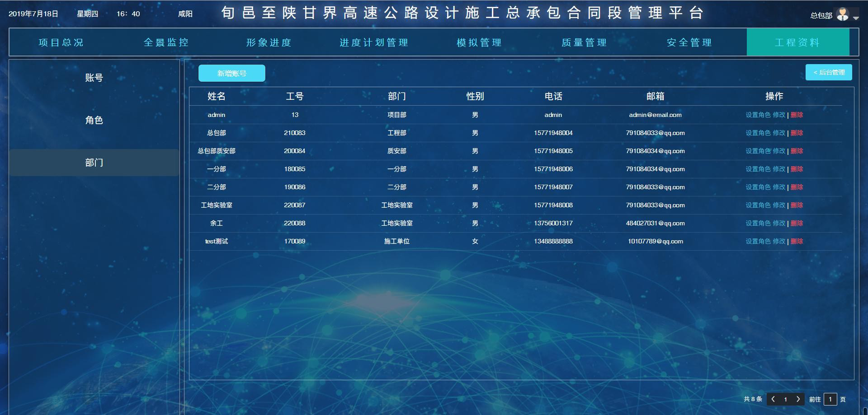868x415 pixels.
Task: Select 角色 in the left sidebar
Action: 94,120
